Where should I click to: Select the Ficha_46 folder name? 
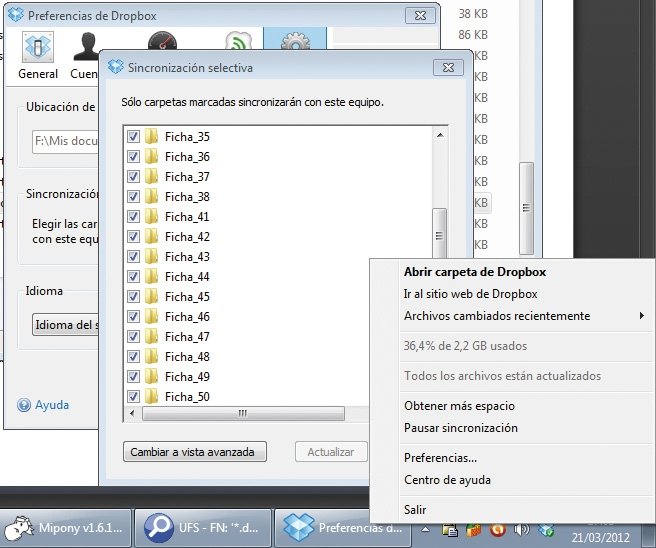[x=187, y=317]
